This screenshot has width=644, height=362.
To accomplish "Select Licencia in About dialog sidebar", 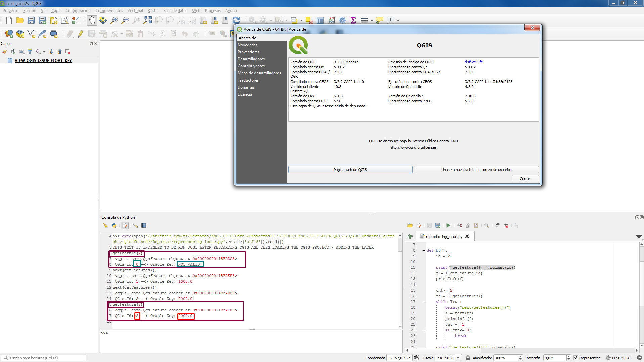I will pos(261,94).
